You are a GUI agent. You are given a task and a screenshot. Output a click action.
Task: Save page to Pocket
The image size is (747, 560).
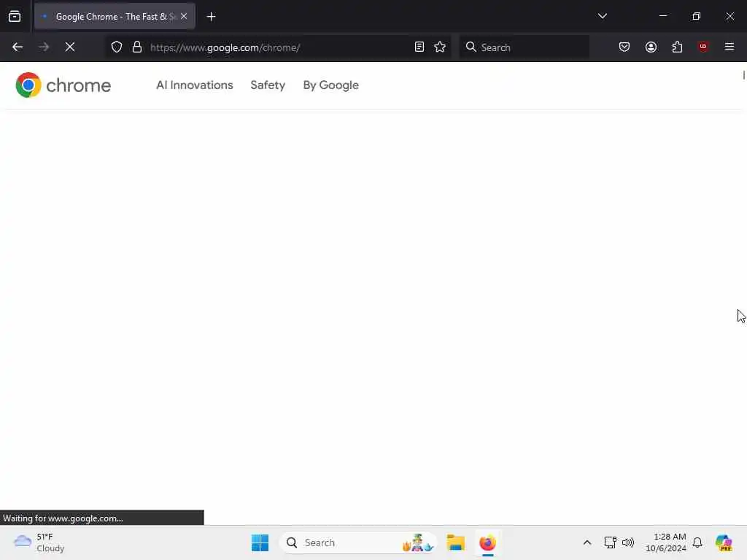point(624,47)
